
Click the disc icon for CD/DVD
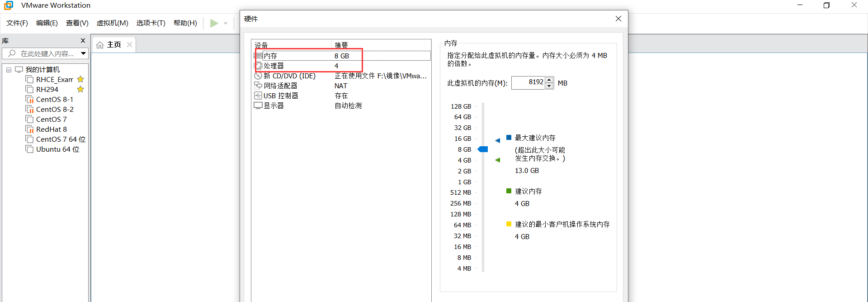pos(258,76)
